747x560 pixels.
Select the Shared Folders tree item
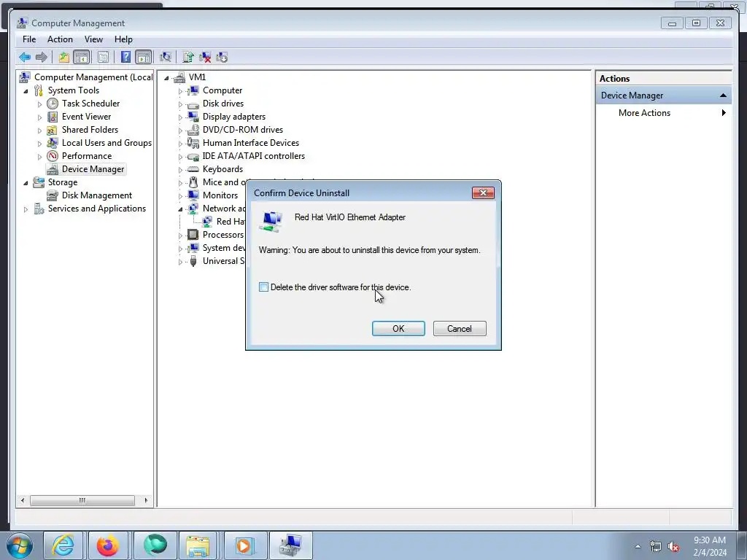click(90, 130)
